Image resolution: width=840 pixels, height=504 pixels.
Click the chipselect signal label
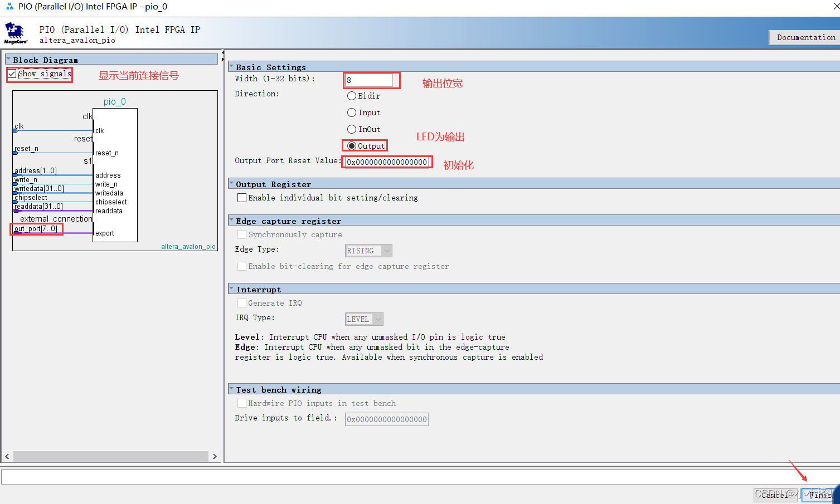tap(31, 197)
